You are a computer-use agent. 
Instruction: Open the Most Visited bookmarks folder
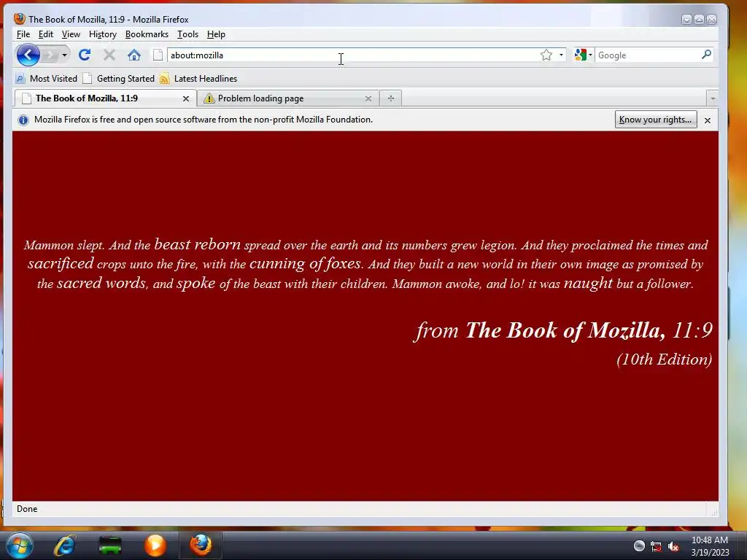coord(46,79)
